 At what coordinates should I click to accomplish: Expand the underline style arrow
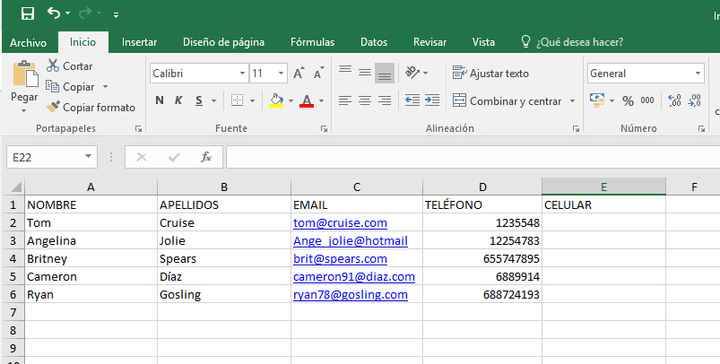click(214, 101)
